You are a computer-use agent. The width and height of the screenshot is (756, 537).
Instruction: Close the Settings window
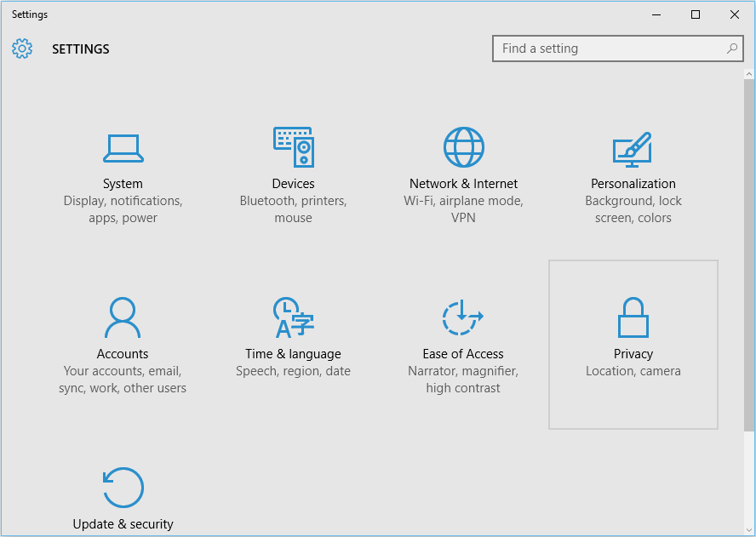[x=735, y=14]
